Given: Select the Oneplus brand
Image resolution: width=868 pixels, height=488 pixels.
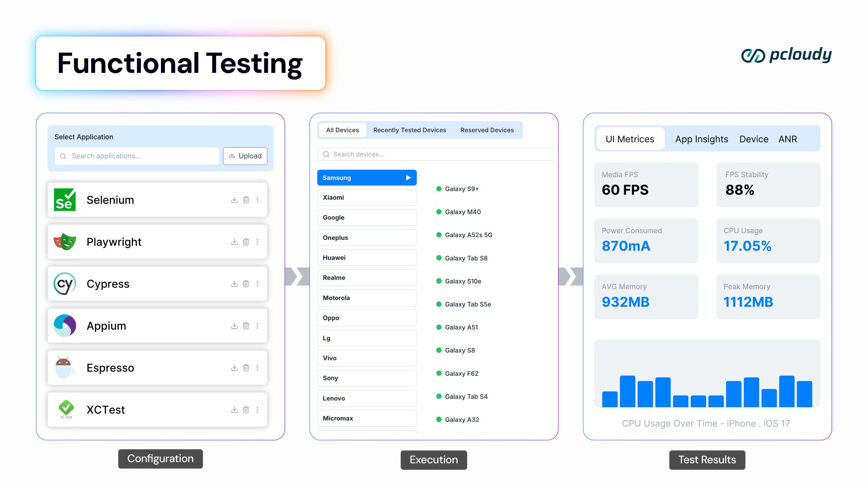Looking at the screenshot, I should click(x=367, y=238).
